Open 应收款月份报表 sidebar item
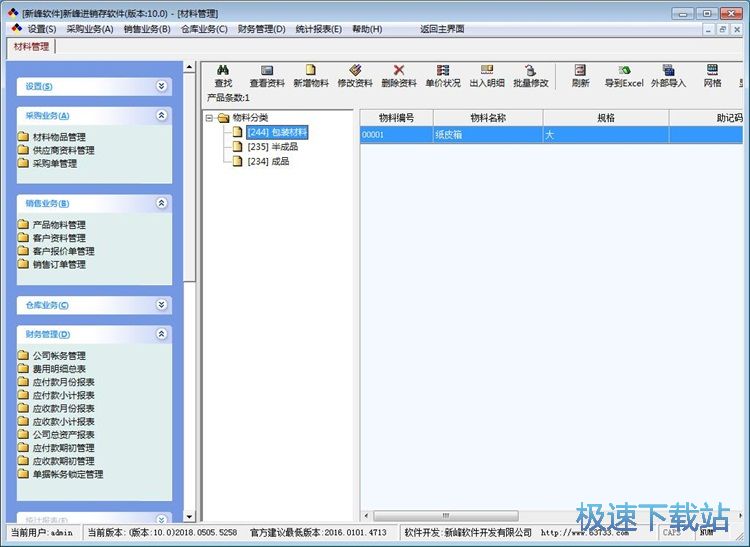 (56, 408)
